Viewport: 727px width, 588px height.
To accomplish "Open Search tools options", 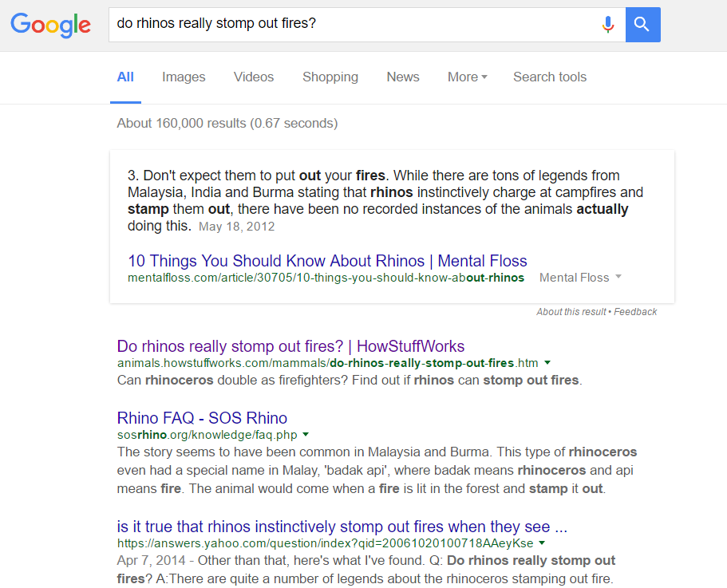I will pyautogui.click(x=549, y=77).
